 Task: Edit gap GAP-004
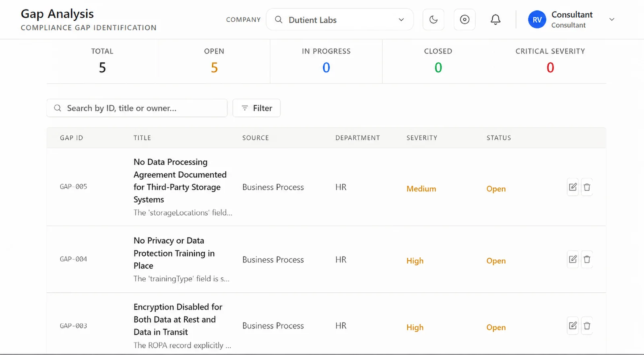click(x=573, y=259)
